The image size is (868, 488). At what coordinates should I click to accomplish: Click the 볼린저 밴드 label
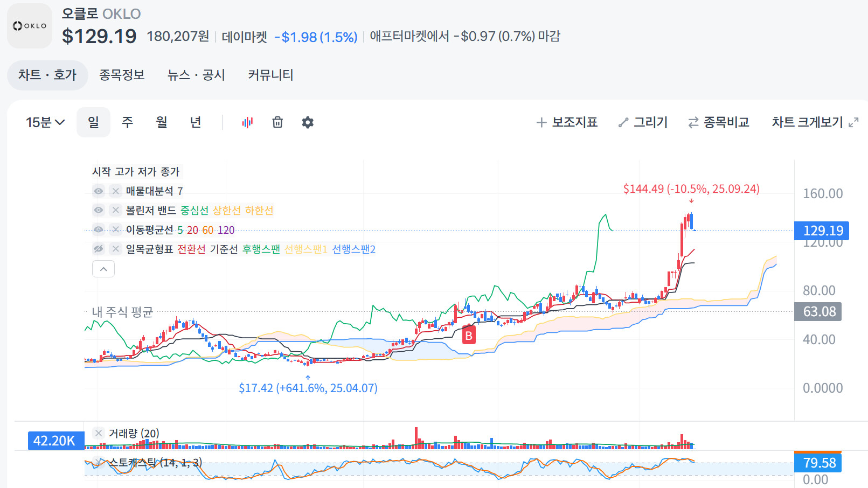[x=151, y=210]
